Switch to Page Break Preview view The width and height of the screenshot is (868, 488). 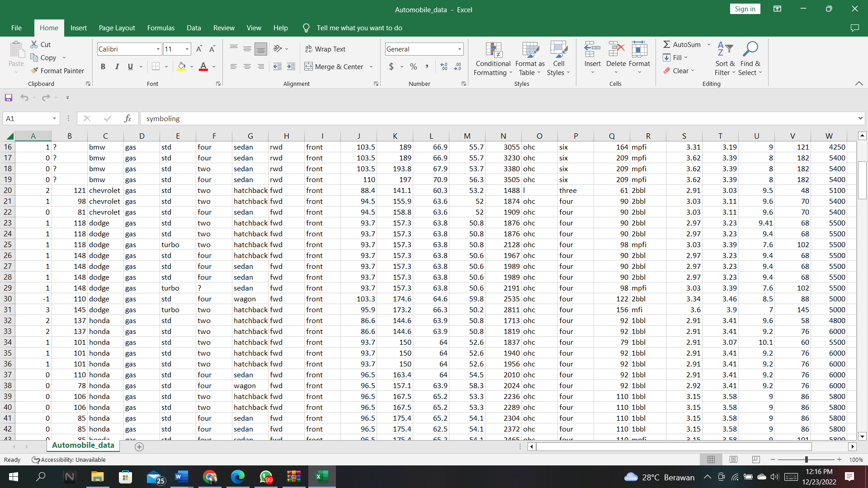point(756,459)
